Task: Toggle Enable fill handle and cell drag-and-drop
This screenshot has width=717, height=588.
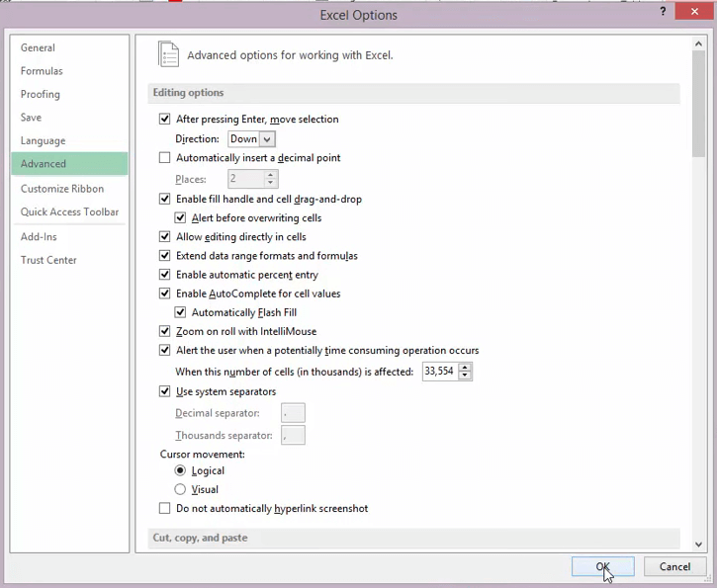Action: tap(164, 199)
